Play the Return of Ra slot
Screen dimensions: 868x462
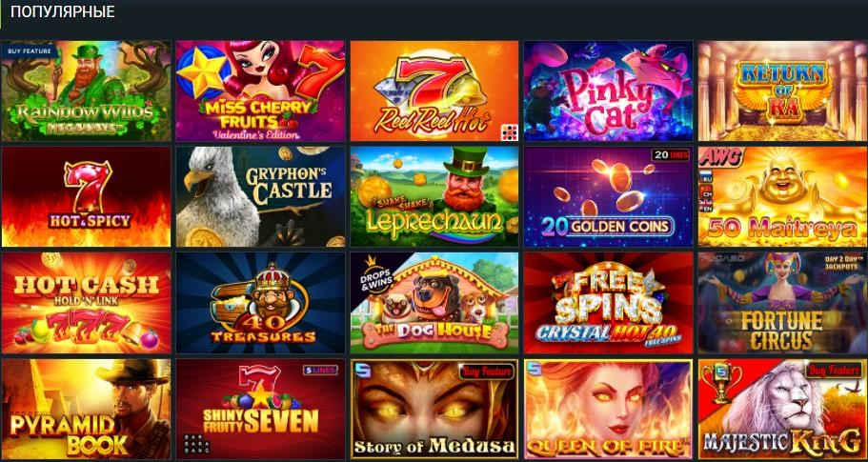click(783, 90)
